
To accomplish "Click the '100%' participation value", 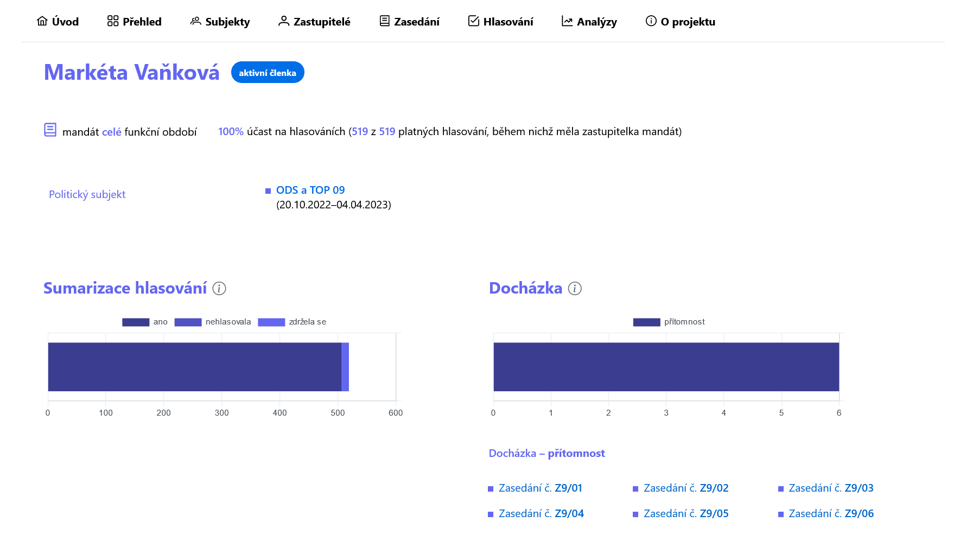I will pyautogui.click(x=231, y=131).
